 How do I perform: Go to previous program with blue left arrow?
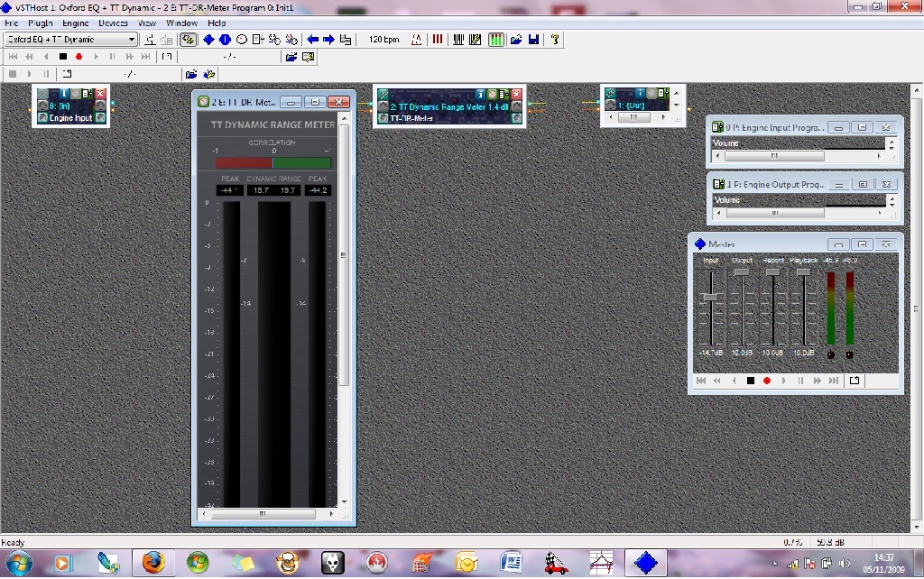(312, 40)
